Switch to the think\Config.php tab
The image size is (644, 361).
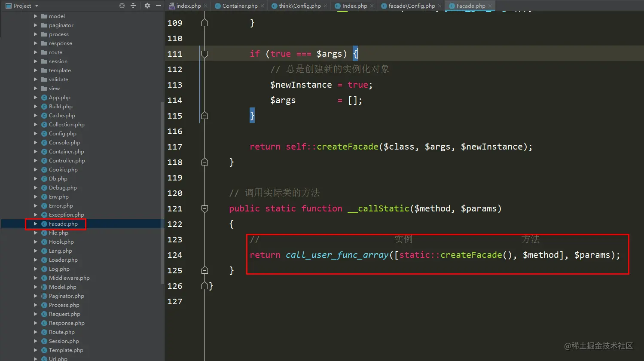[x=300, y=6]
